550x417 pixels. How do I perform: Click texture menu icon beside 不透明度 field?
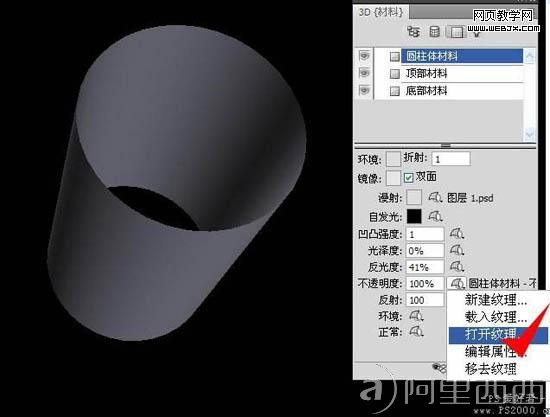pyautogui.click(x=457, y=283)
